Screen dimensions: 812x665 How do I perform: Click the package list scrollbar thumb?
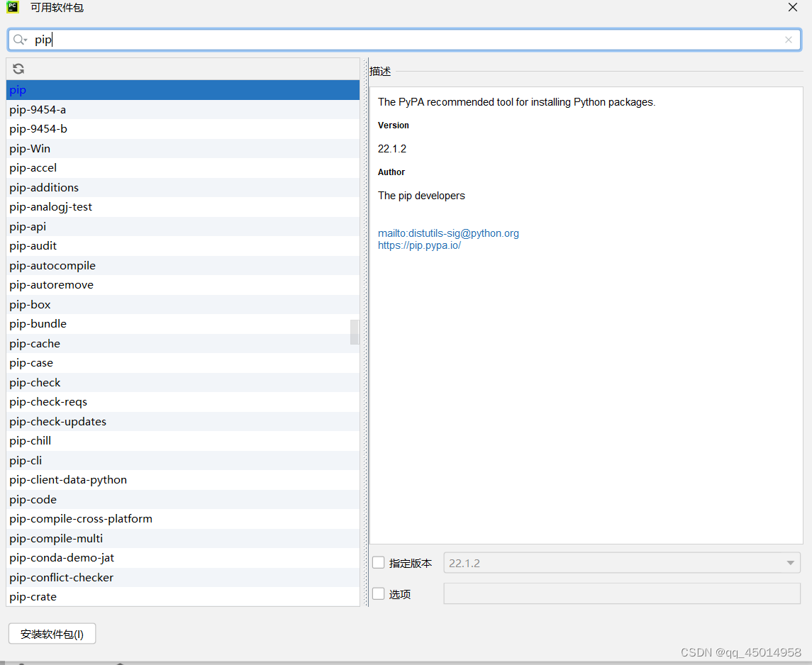pyautogui.click(x=355, y=332)
